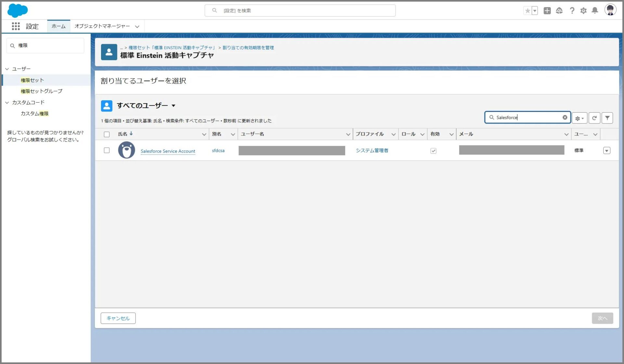Switch to the オブジェクトマネージャー tab
Image resolution: width=624 pixels, height=364 pixels.
102,26
